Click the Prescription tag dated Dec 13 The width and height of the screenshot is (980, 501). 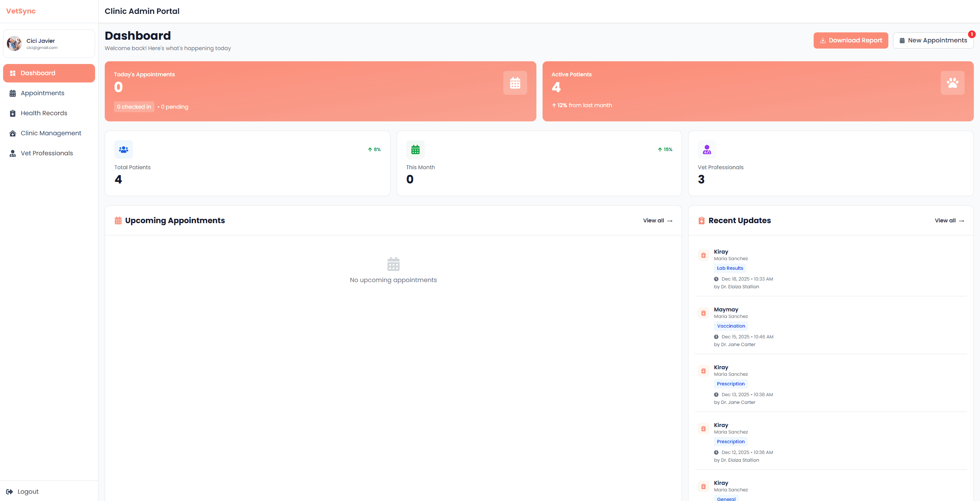pyautogui.click(x=731, y=384)
